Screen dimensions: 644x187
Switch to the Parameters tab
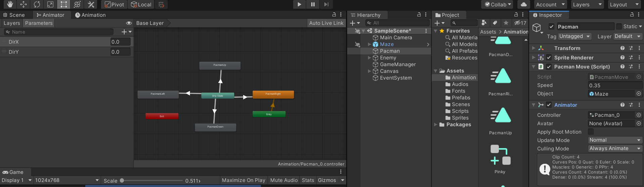[39, 23]
